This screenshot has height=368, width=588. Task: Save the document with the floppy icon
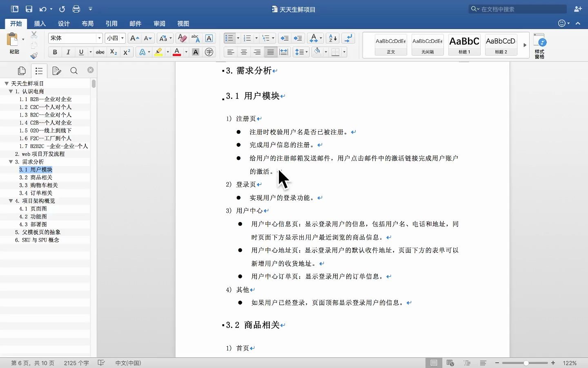pos(29,9)
